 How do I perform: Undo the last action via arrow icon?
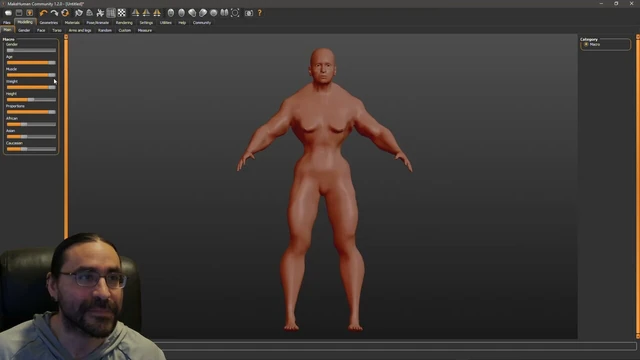[43, 13]
